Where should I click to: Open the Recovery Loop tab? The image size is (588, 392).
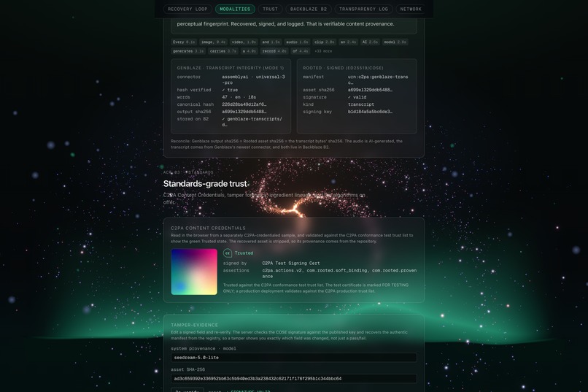(x=187, y=9)
